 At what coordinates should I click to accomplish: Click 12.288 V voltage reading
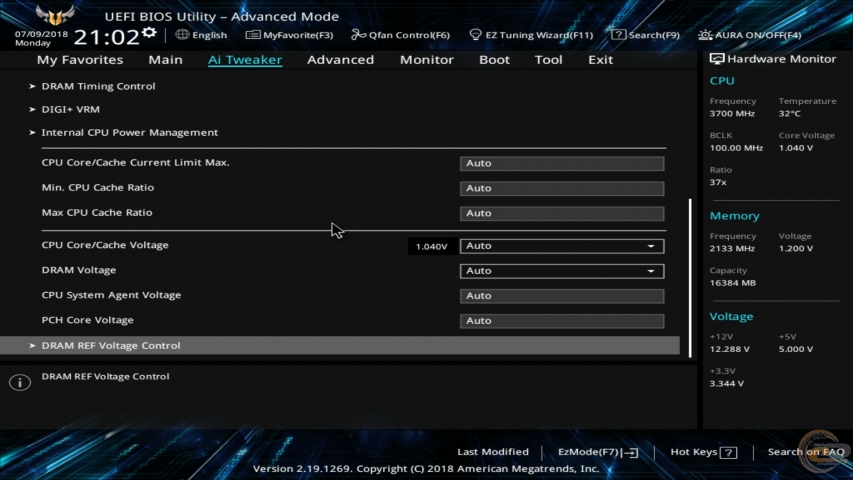coord(730,349)
